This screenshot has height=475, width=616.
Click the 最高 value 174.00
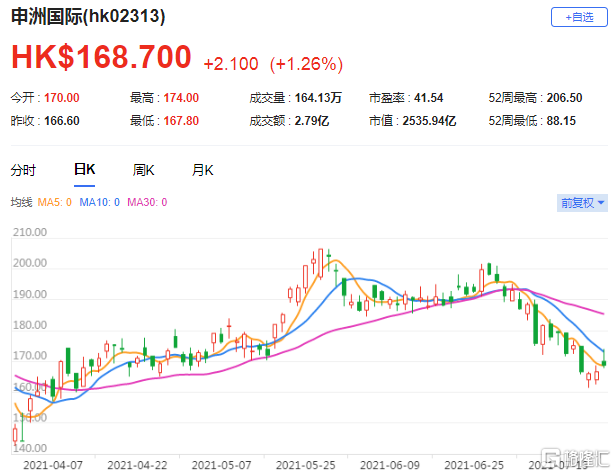pos(181,97)
